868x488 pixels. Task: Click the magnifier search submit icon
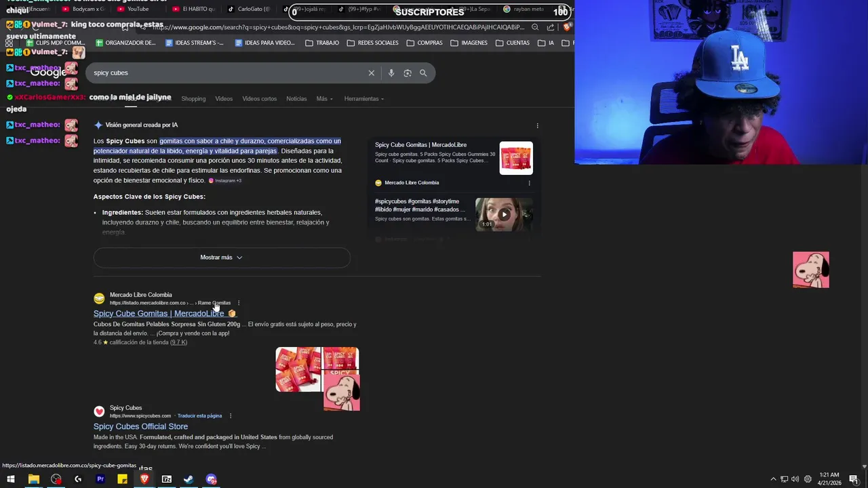click(x=423, y=73)
